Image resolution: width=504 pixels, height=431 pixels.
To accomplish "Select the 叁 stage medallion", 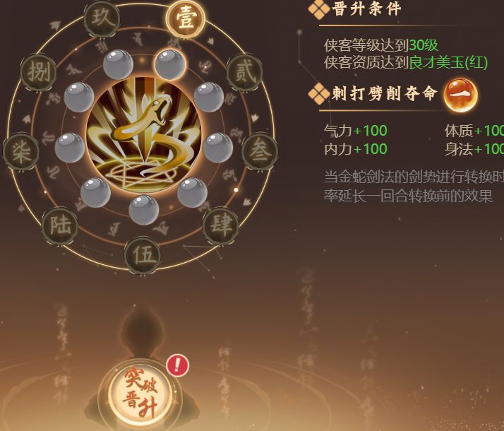I will [260, 151].
